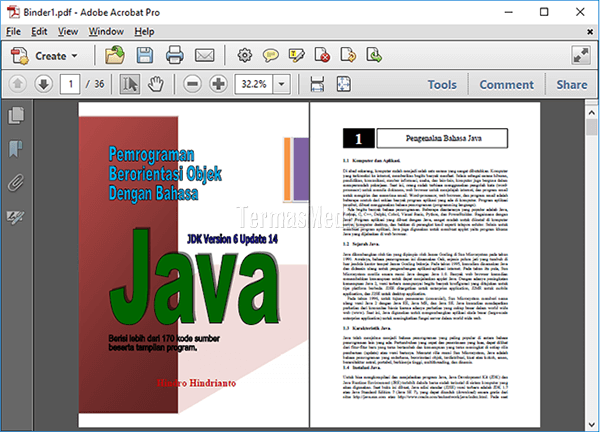Go to previous page arrow
The width and height of the screenshot is (600, 432).
point(17,84)
